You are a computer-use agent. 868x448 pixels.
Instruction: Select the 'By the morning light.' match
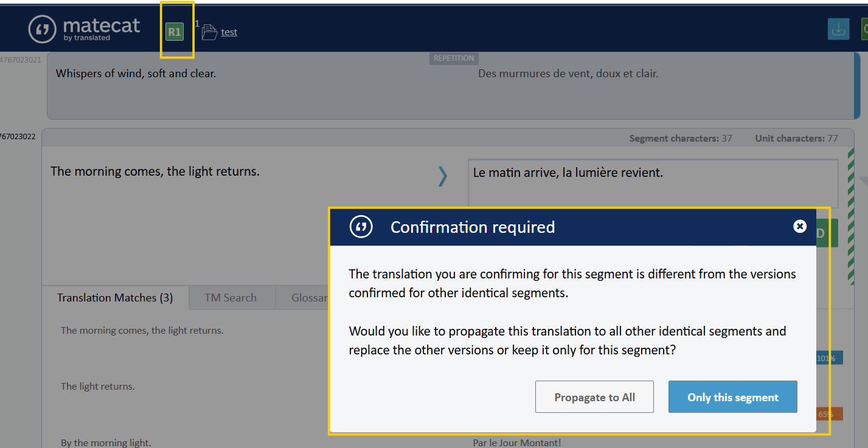tap(106, 443)
